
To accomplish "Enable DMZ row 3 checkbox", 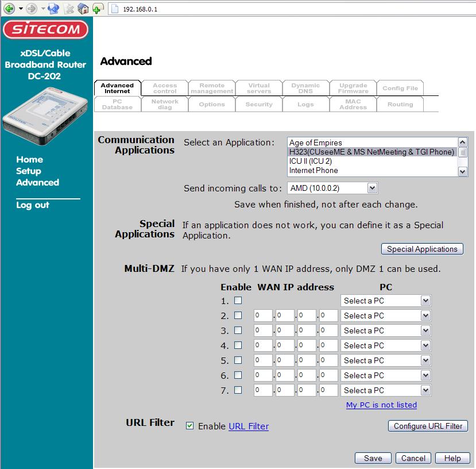I will [x=238, y=330].
